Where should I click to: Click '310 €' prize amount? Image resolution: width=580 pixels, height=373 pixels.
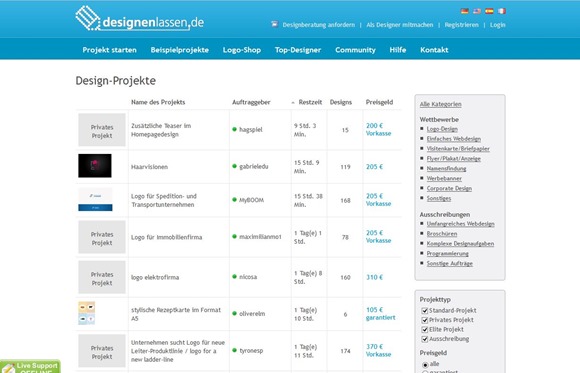374,277
